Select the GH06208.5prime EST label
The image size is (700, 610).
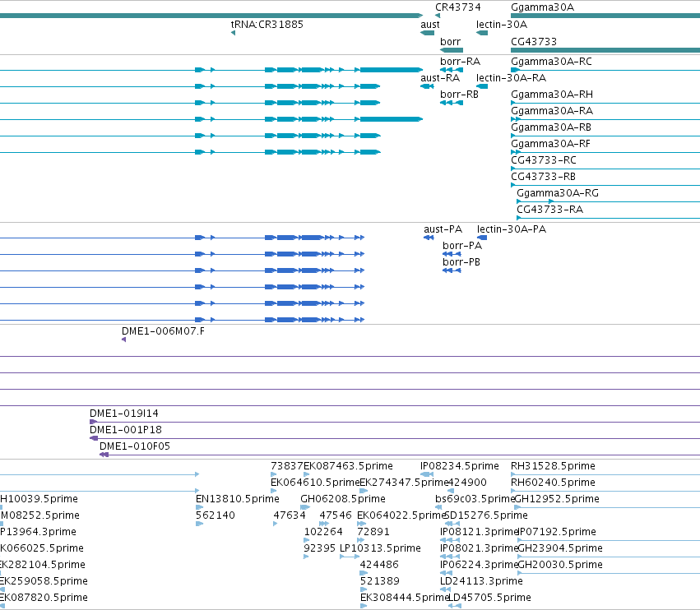(x=343, y=499)
